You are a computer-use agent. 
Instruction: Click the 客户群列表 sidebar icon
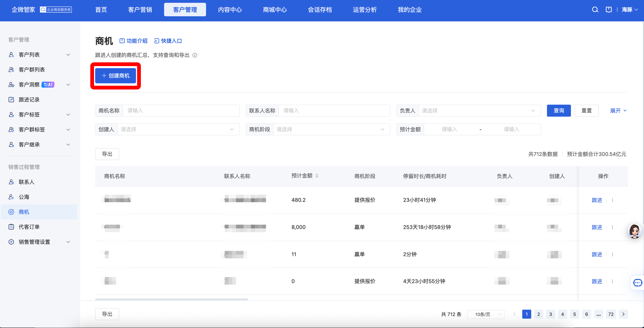(11, 70)
